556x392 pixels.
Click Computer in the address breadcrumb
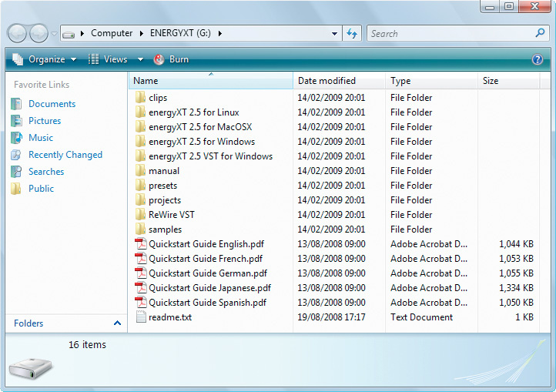pyautogui.click(x=112, y=33)
